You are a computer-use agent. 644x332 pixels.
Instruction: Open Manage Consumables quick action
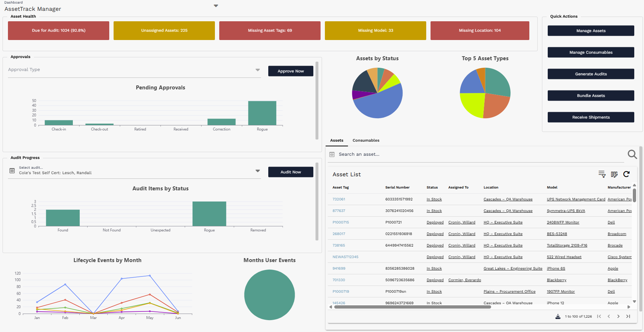pos(591,52)
